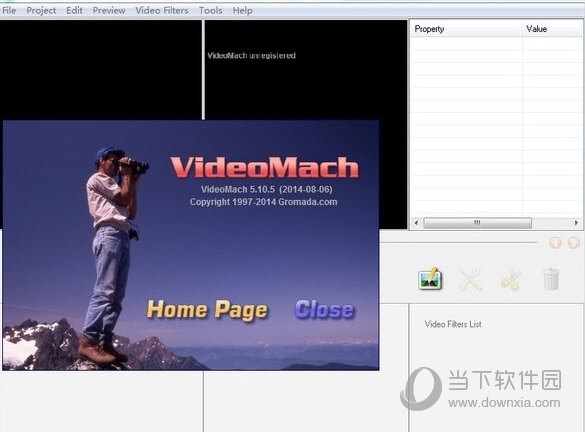The width and height of the screenshot is (585, 432).
Task: Click the left scroll arrow of property list
Action: pos(416,223)
